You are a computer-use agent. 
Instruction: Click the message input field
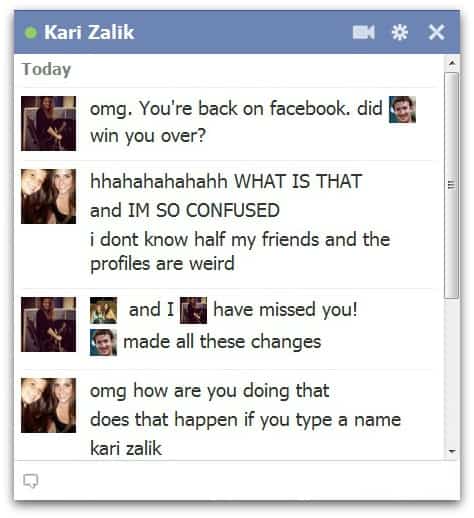(237, 481)
